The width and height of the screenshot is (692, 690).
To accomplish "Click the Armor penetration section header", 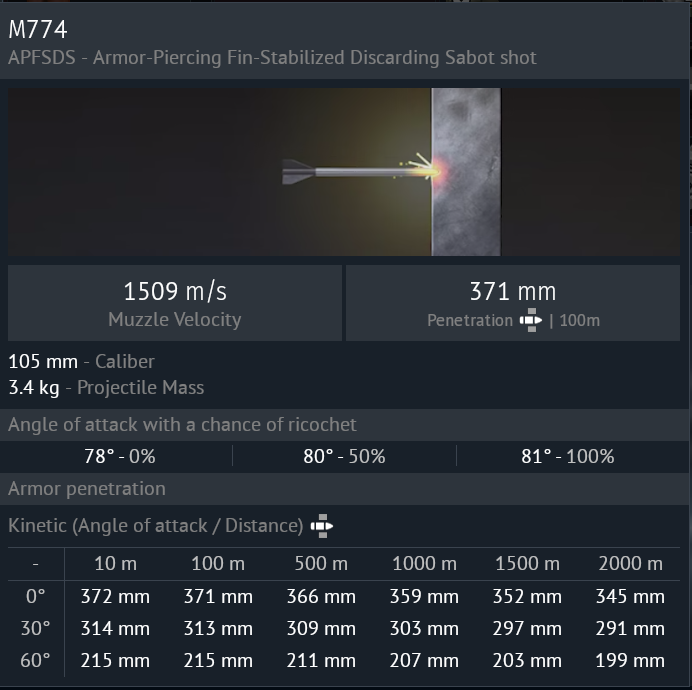I will coord(87,489).
